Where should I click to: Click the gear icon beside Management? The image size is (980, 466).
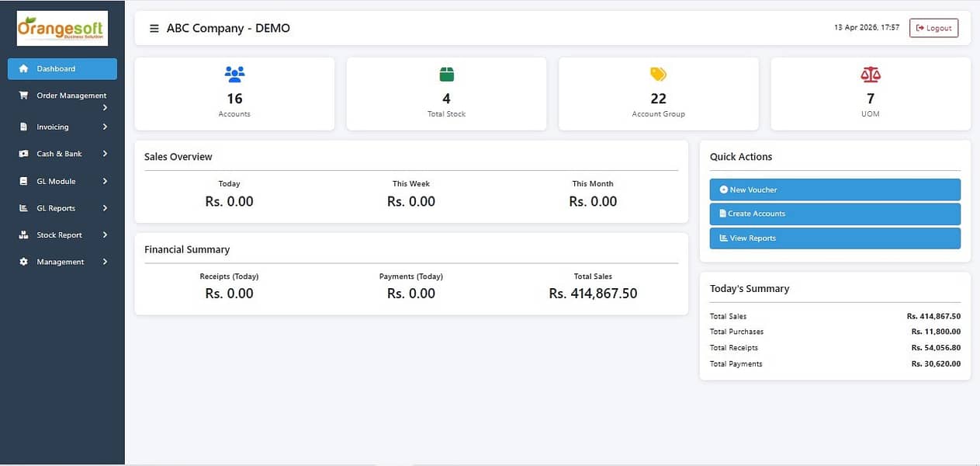tap(23, 262)
